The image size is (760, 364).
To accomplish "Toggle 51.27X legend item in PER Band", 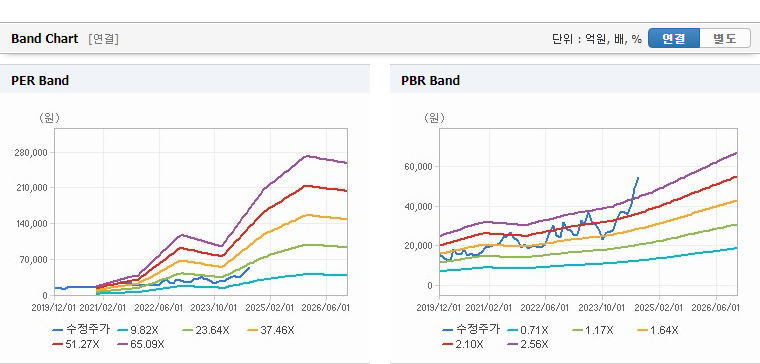I will (x=76, y=344).
